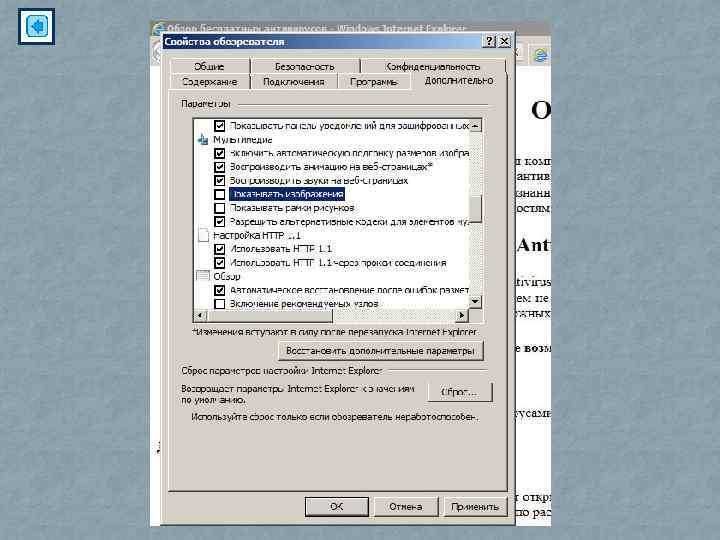Switch to the Содержание tab
This screenshot has height=540, width=720.
coord(210,82)
